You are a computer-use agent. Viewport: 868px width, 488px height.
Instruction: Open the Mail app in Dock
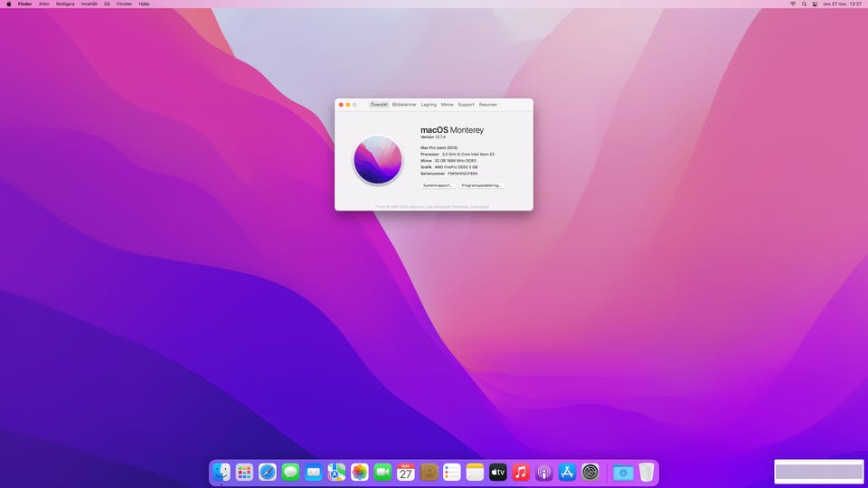pyautogui.click(x=314, y=472)
